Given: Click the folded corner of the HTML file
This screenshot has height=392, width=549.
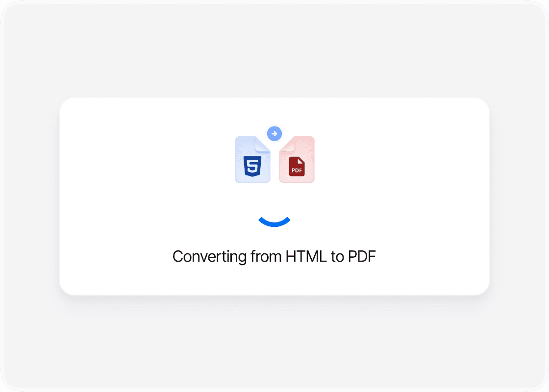Looking at the screenshot, I should pos(263,144).
